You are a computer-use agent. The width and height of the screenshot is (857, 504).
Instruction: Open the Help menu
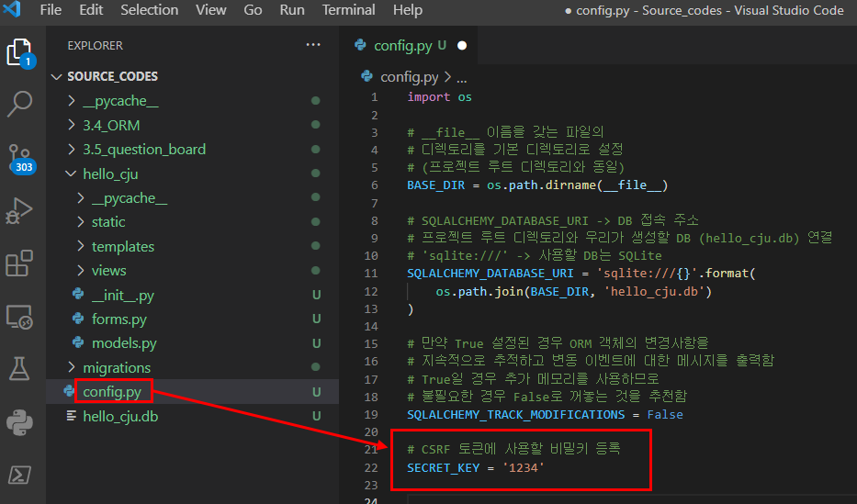pyautogui.click(x=408, y=10)
